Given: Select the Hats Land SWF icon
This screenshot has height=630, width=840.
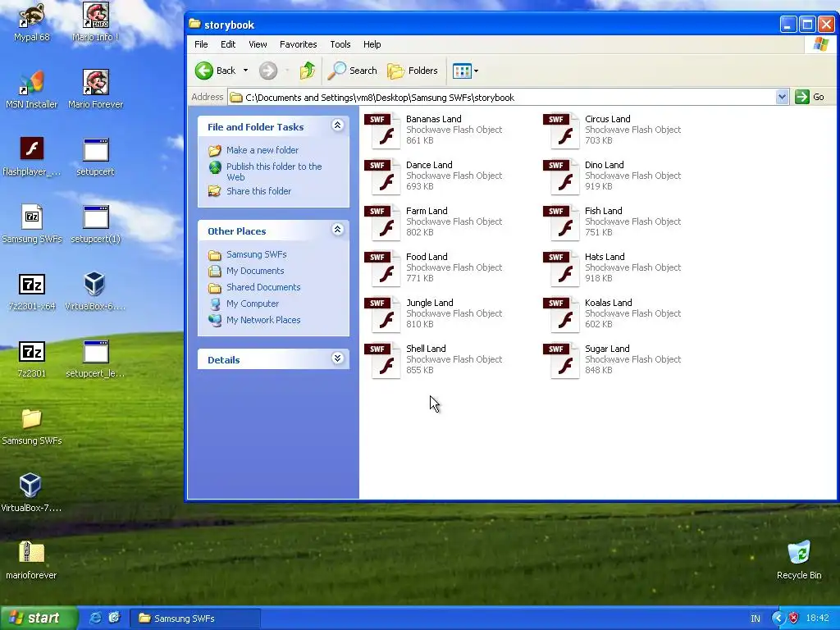Looking at the screenshot, I should pyautogui.click(x=562, y=268).
